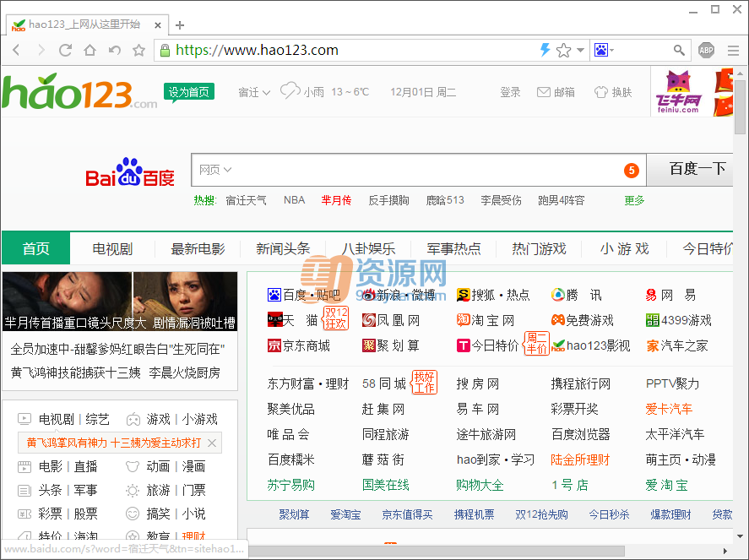Click the favorites star beside undo icon
The image size is (749, 560).
[x=139, y=50]
